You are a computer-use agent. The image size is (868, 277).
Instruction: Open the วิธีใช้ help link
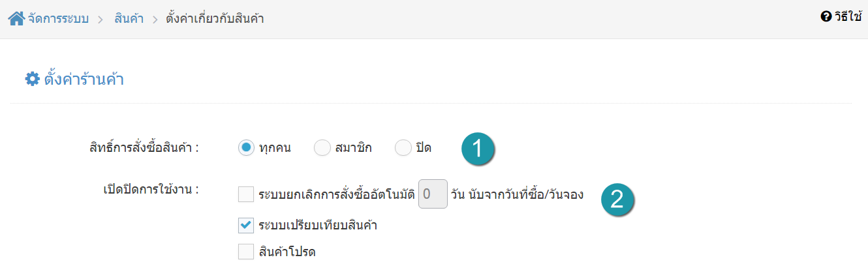pos(847,17)
